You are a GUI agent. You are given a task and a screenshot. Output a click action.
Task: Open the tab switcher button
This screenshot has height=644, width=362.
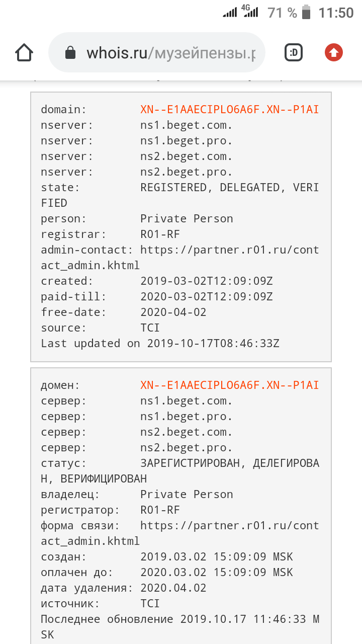click(294, 52)
